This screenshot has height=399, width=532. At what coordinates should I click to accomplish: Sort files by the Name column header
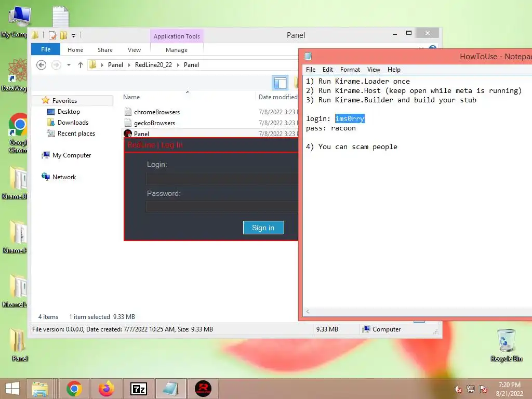[131, 97]
